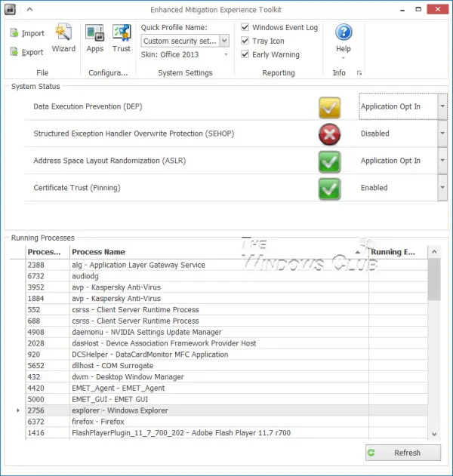This screenshot has height=476, width=453.
Task: Open the Quick Profile Name dropdown
Action: [224, 41]
